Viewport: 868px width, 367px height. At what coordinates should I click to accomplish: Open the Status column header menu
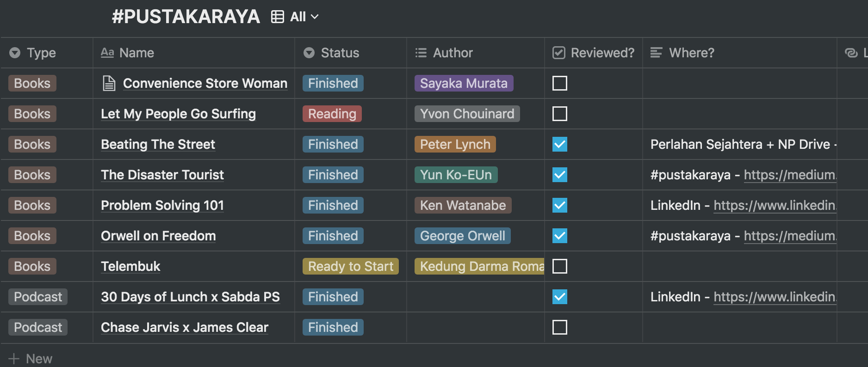point(351,53)
